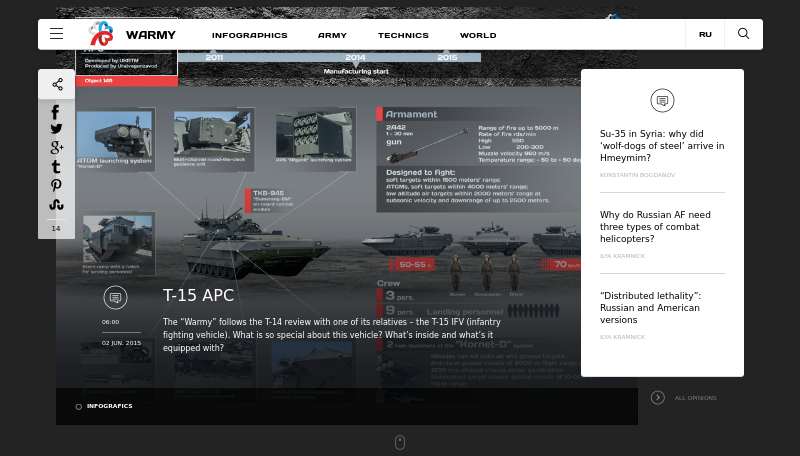
Task: Click the 06:00 time label
Action: tap(110, 322)
